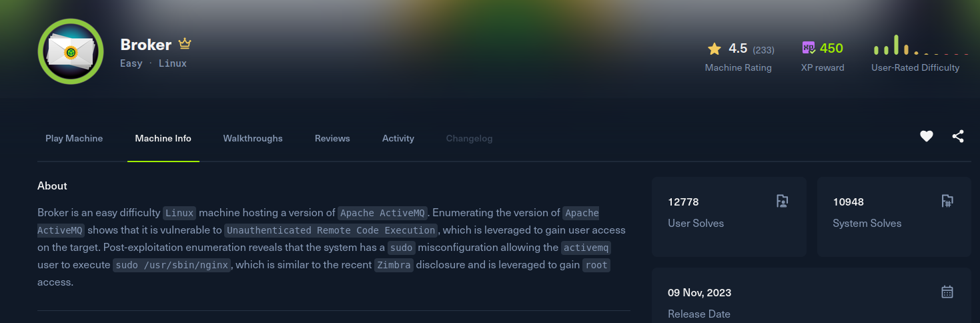
Task: Click the Machine Rating label
Action: 739,67
